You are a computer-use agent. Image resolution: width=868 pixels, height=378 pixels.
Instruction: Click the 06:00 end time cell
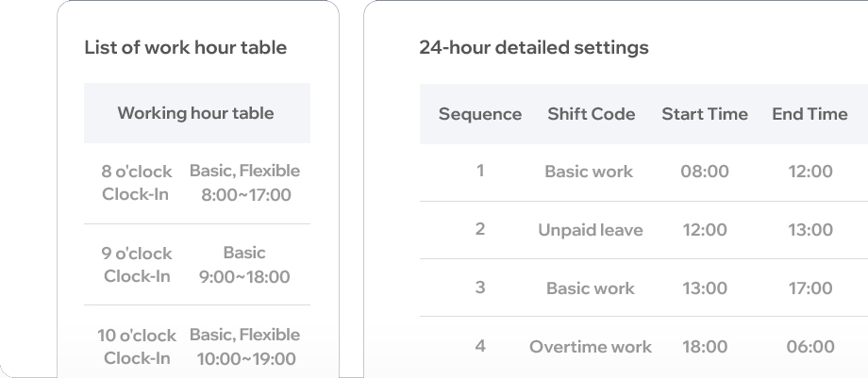810,347
